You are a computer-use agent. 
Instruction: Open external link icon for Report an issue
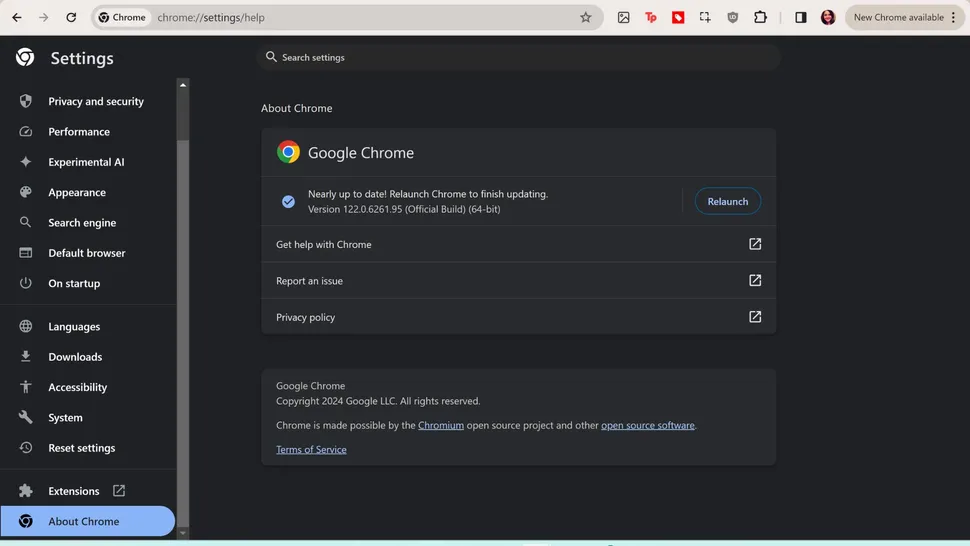coord(755,281)
